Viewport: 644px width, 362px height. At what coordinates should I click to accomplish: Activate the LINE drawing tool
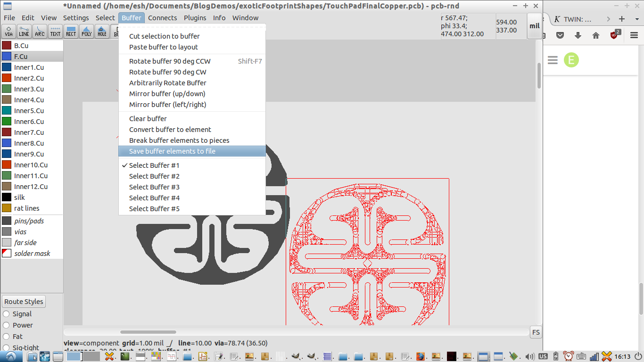24,31
